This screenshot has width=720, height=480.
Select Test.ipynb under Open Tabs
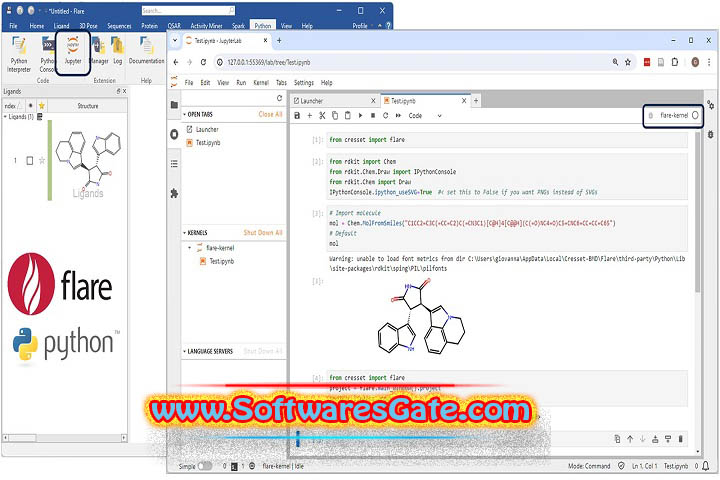click(208, 143)
